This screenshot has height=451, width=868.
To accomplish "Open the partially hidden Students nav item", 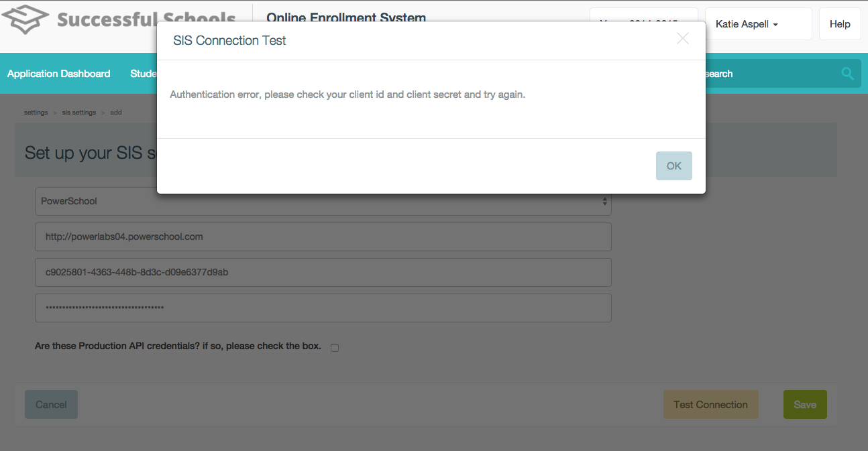I will 143,74.
